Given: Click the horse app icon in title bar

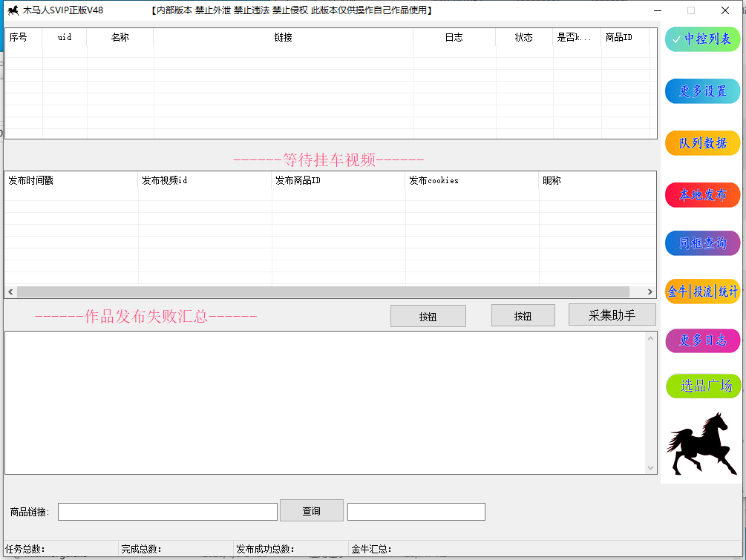Looking at the screenshot, I should click(13, 10).
